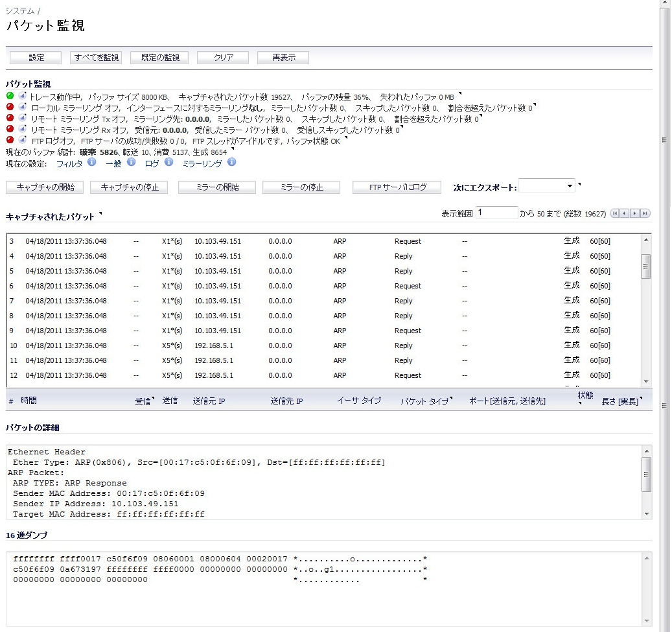
Task: Click ミラーの停止 button
Action: tap(301, 187)
